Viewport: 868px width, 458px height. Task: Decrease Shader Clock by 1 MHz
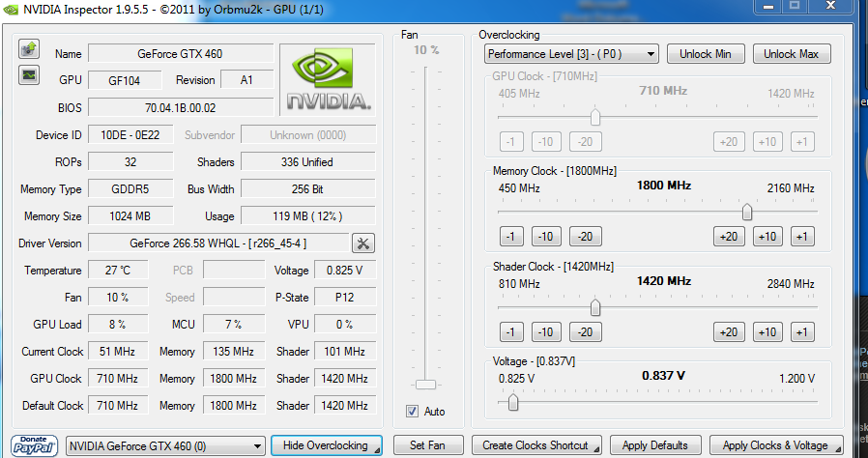coord(511,331)
